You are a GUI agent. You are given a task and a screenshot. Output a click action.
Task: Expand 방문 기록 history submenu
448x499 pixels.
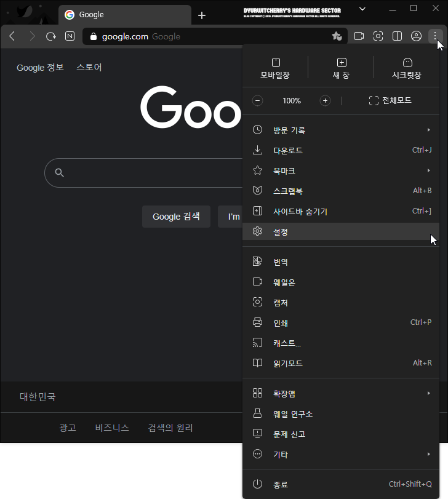click(x=341, y=130)
